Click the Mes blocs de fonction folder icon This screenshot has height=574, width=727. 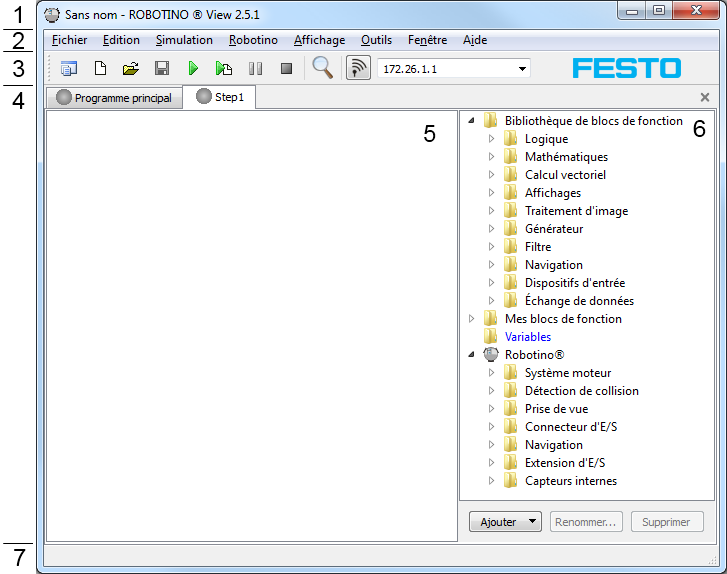[491, 318]
